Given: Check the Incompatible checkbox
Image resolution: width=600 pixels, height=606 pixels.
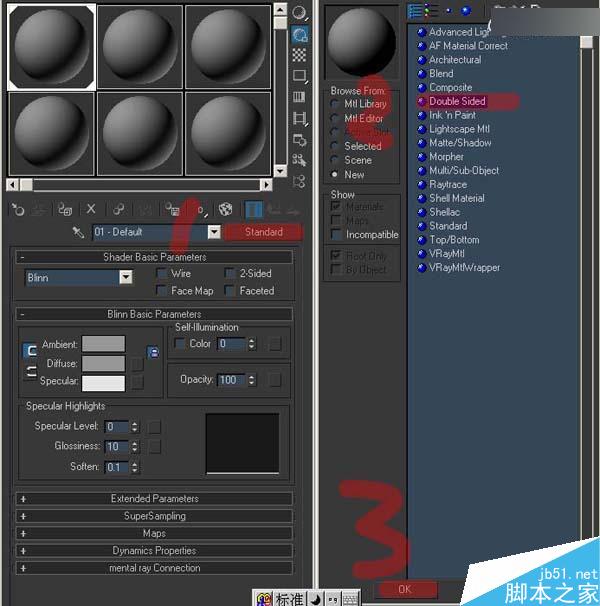Looking at the screenshot, I should (x=336, y=234).
